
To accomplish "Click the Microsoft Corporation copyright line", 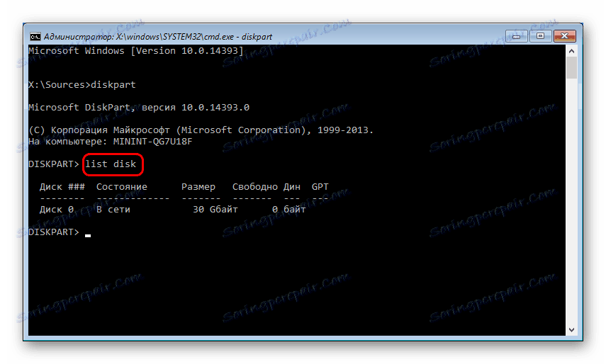I will [201, 130].
